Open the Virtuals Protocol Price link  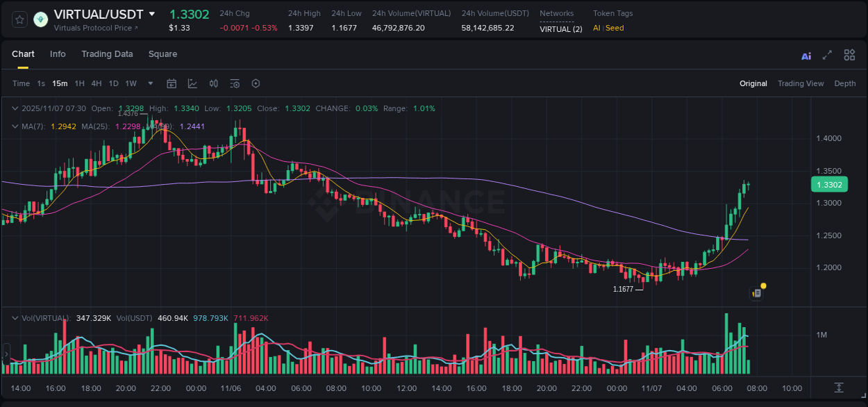(96, 28)
